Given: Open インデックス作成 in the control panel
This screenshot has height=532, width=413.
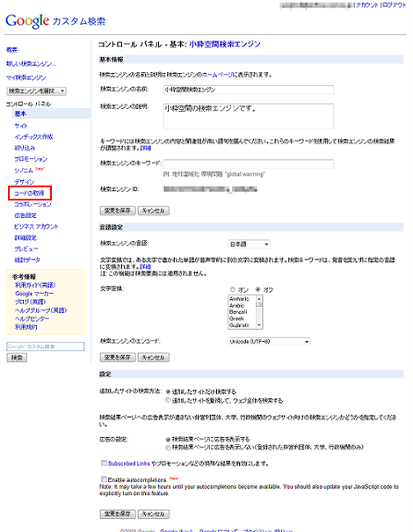Looking at the screenshot, I should (33, 136).
